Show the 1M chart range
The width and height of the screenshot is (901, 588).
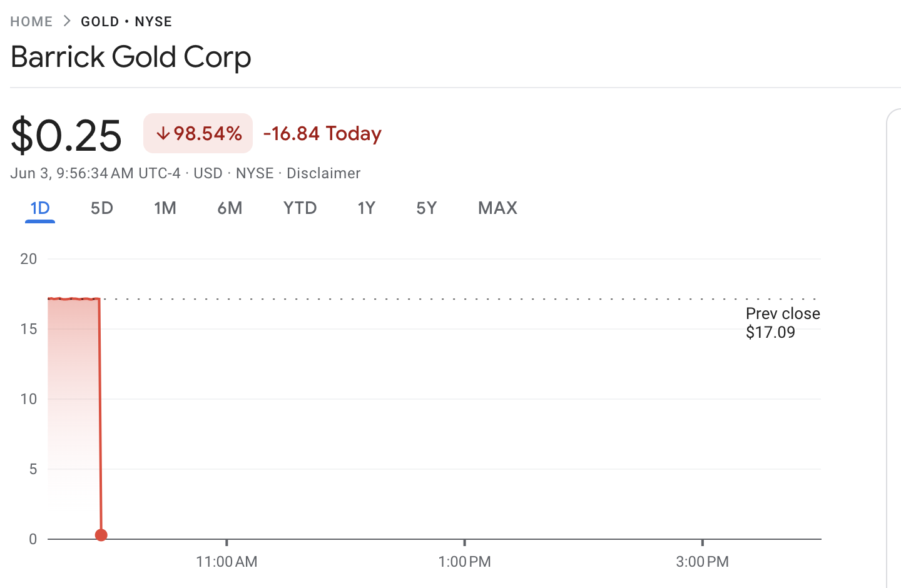pyautogui.click(x=165, y=208)
